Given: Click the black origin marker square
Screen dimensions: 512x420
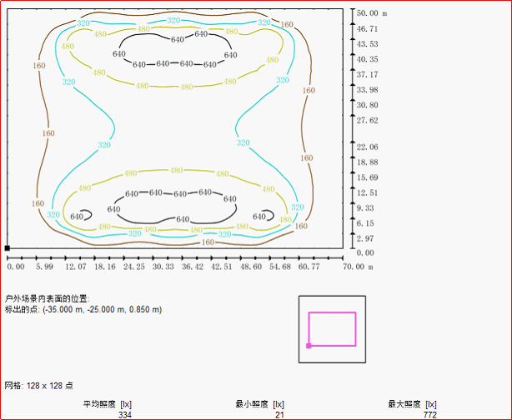Looking at the screenshot, I should (x=7, y=248).
